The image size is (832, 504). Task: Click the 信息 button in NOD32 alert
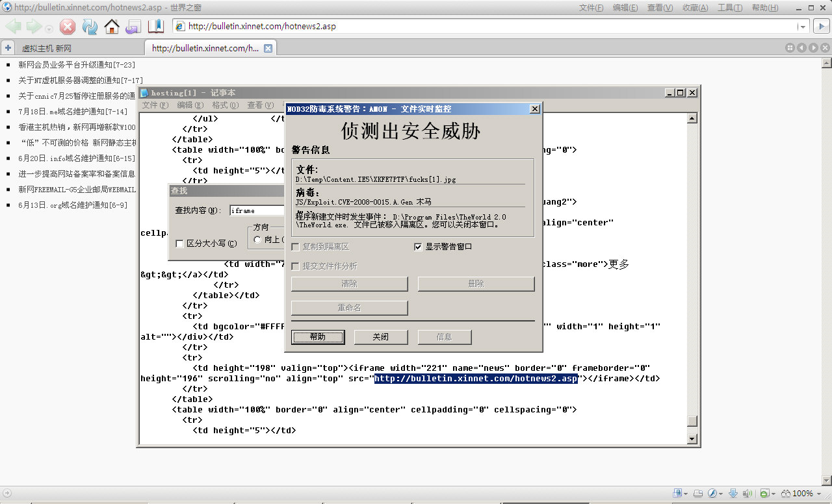pos(445,337)
